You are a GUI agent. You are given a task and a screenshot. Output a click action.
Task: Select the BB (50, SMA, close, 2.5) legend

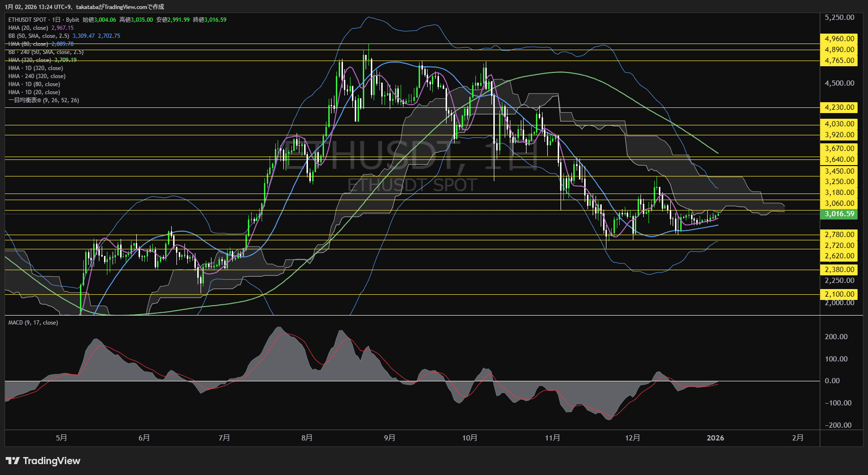[39, 36]
